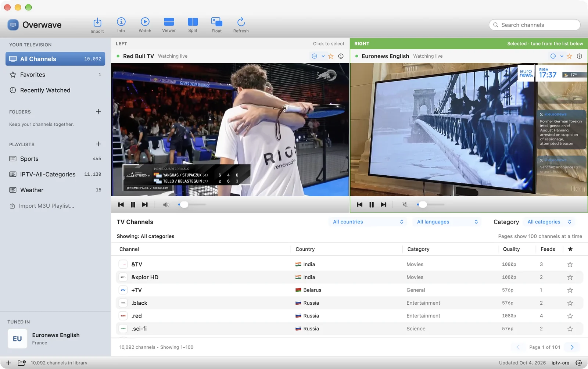Select the &TV channel row

tap(349, 264)
